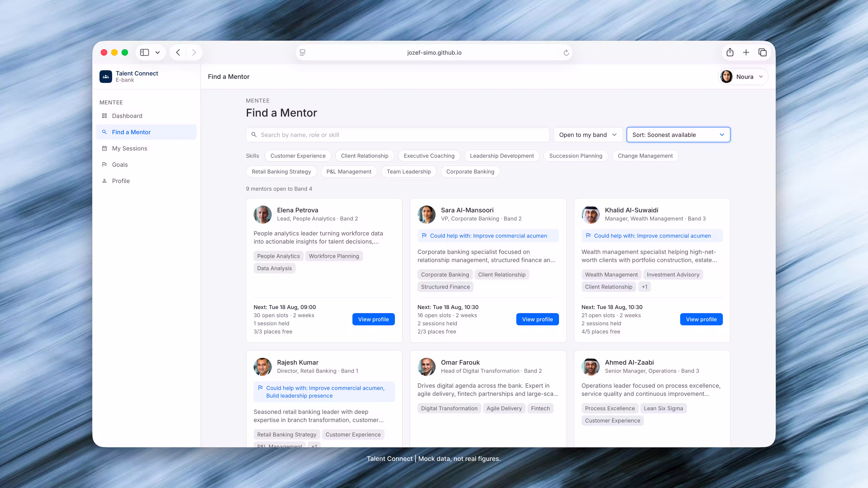This screenshot has width=868, height=488.
Task: Open the sidebar options chevron menu
Action: [x=157, y=53]
